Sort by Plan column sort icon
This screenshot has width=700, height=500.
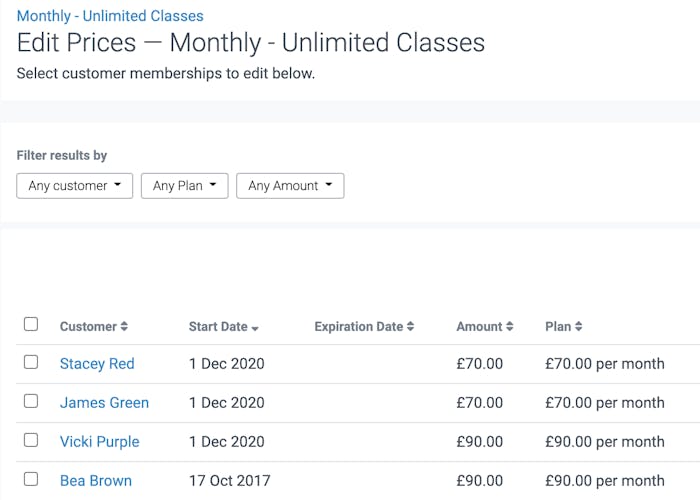[x=578, y=327]
